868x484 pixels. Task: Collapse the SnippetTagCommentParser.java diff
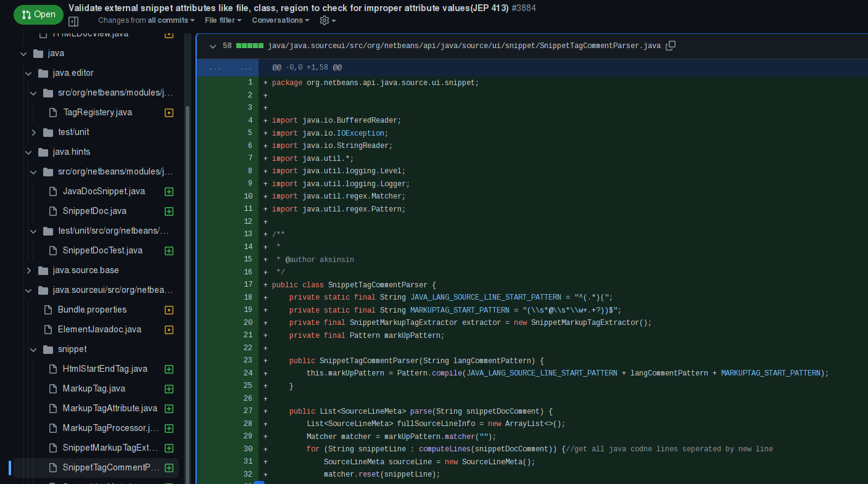click(x=212, y=46)
